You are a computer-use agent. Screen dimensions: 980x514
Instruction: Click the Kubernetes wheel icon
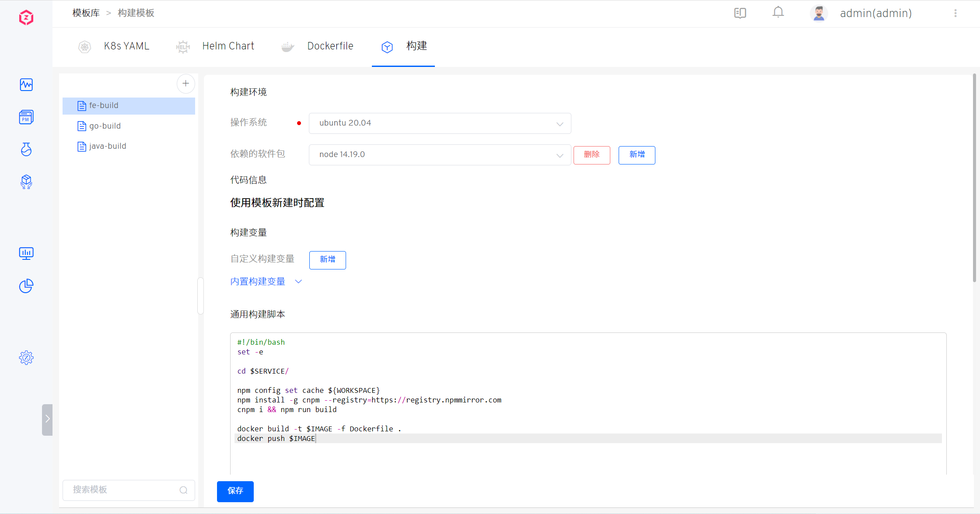pos(84,47)
